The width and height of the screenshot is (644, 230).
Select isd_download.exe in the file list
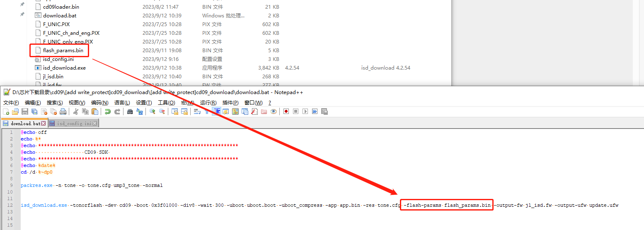click(x=64, y=68)
